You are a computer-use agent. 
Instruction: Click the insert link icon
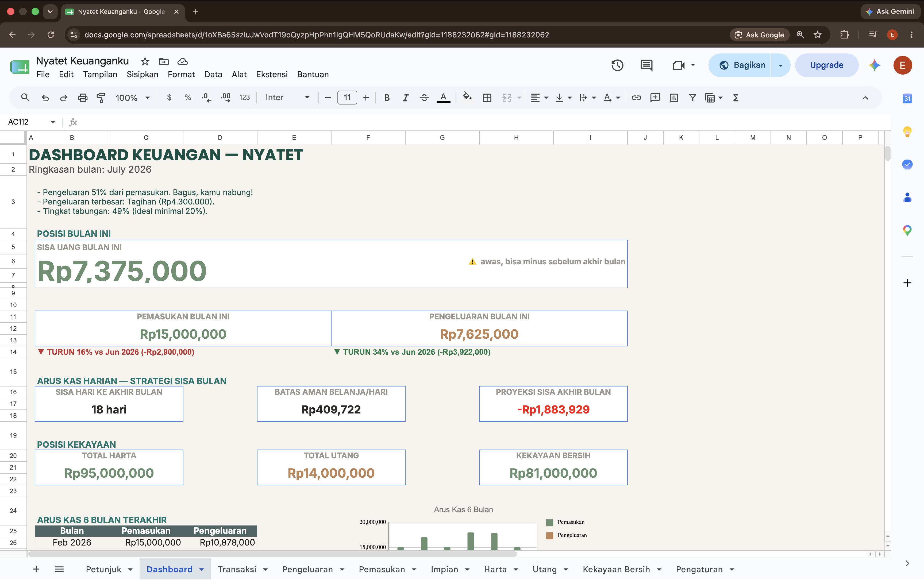[636, 98]
